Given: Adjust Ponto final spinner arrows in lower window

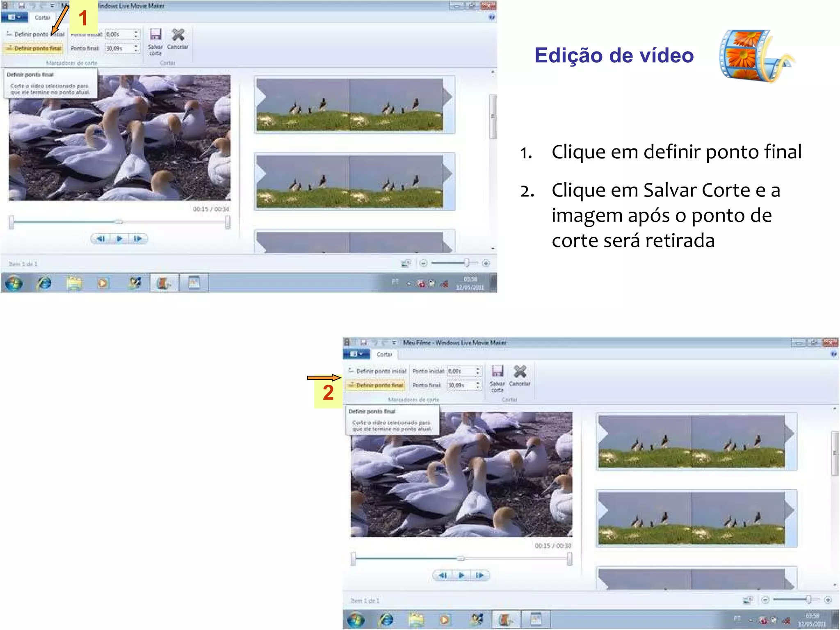Looking at the screenshot, I should [478, 385].
